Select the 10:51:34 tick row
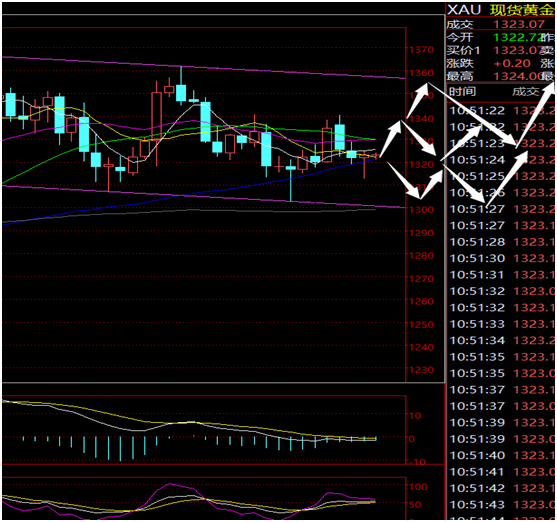The height and width of the screenshot is (522, 557). coord(502,340)
